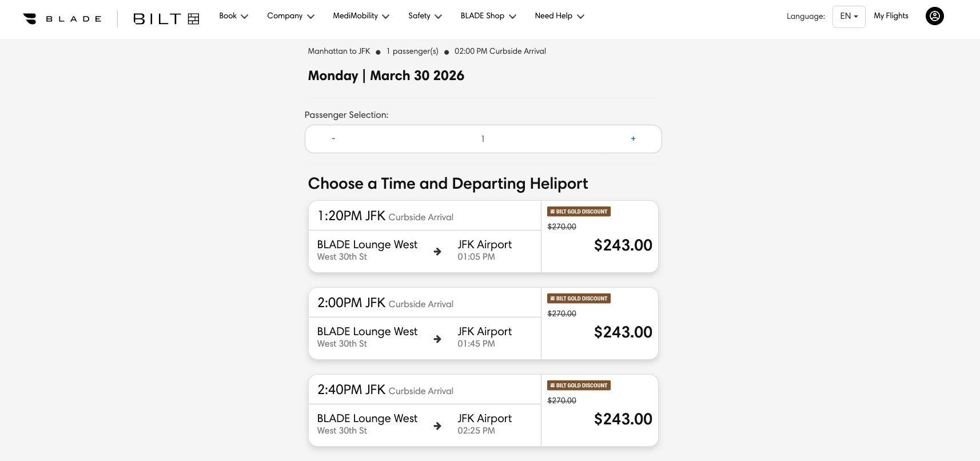Open the account profile icon
This screenshot has width=980, height=461.
934,16
